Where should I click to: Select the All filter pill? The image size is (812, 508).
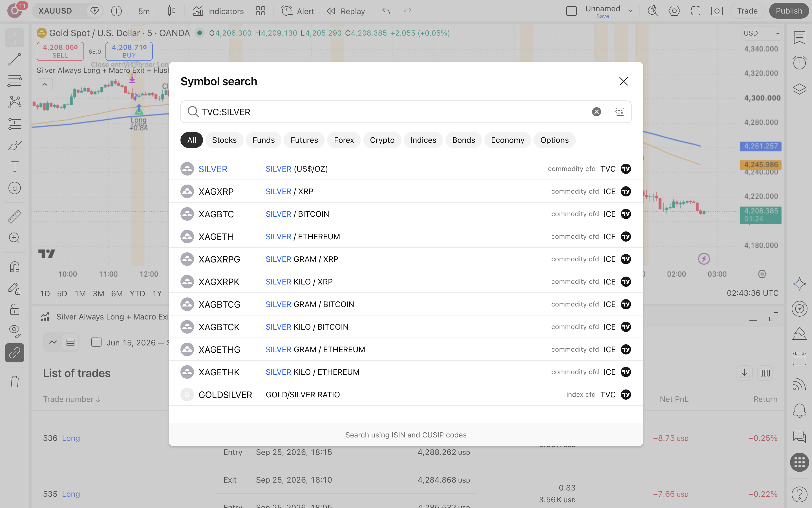192,140
